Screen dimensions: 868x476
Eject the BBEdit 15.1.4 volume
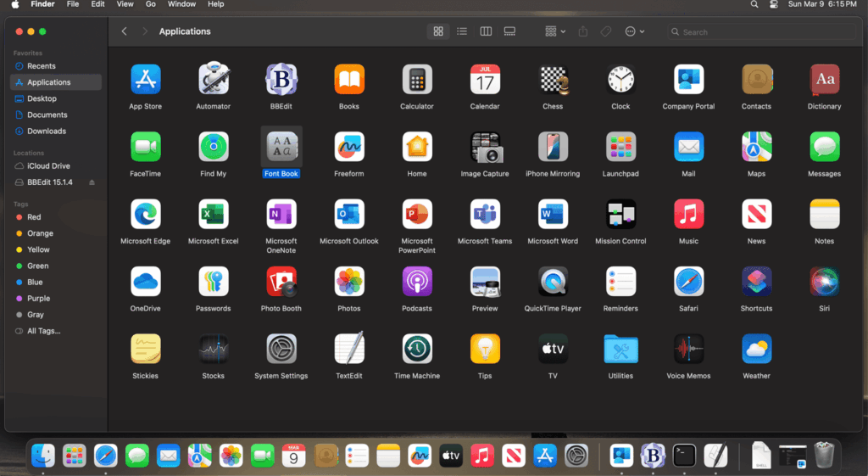pos(92,182)
